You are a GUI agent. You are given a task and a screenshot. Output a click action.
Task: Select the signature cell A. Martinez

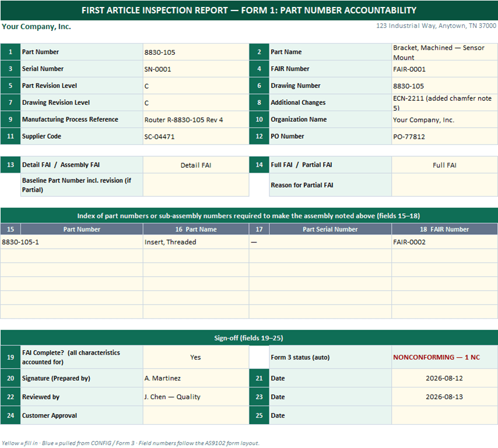coord(196,378)
